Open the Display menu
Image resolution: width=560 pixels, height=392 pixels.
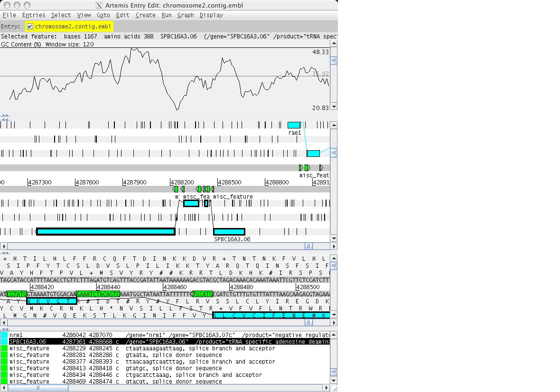[x=211, y=15]
